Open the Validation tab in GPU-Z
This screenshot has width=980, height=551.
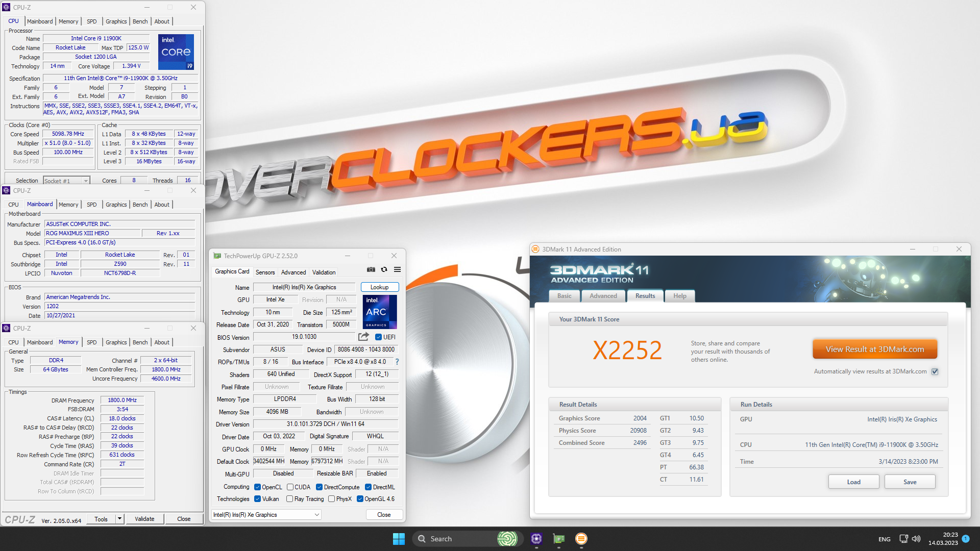324,272
